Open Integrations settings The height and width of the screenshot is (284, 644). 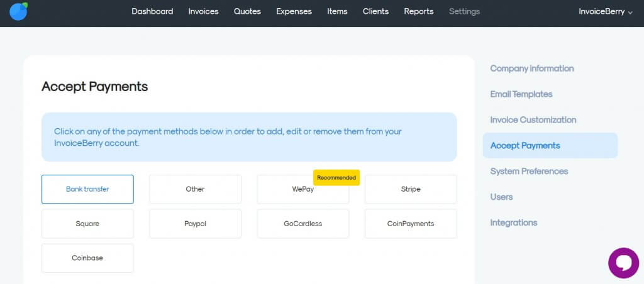513,222
